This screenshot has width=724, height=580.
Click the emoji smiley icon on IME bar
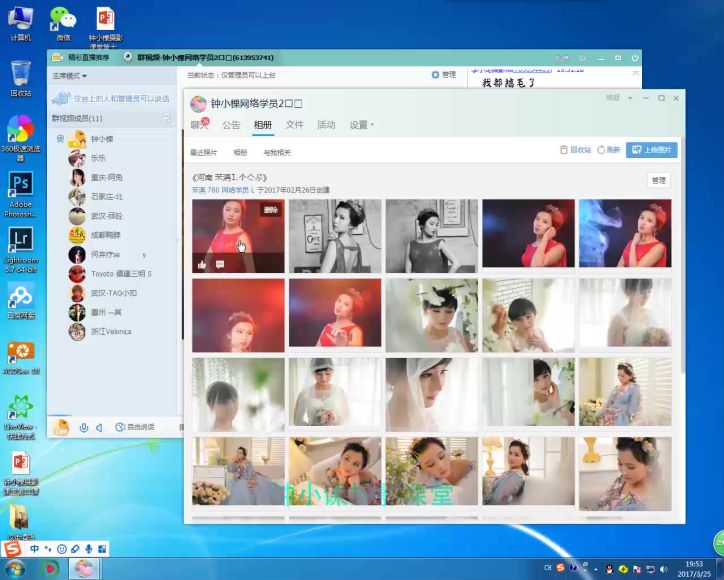(x=61, y=549)
